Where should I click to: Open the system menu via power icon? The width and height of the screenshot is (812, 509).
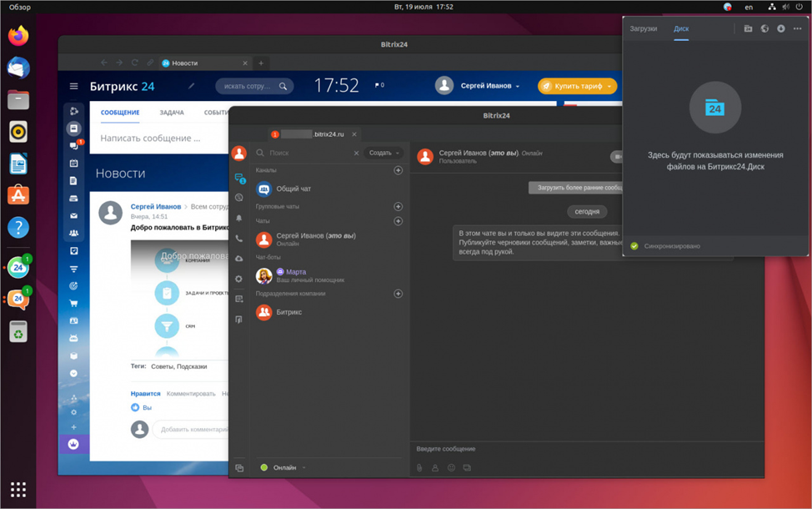pyautogui.click(x=799, y=7)
